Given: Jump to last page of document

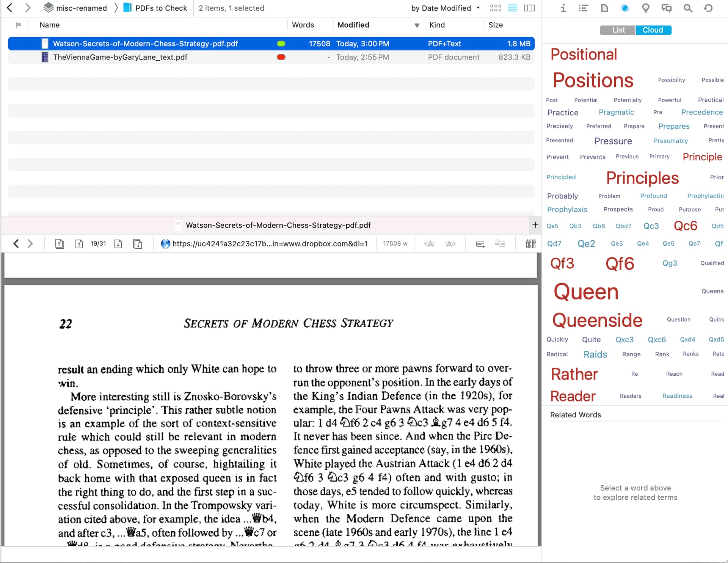Looking at the screenshot, I should point(138,244).
